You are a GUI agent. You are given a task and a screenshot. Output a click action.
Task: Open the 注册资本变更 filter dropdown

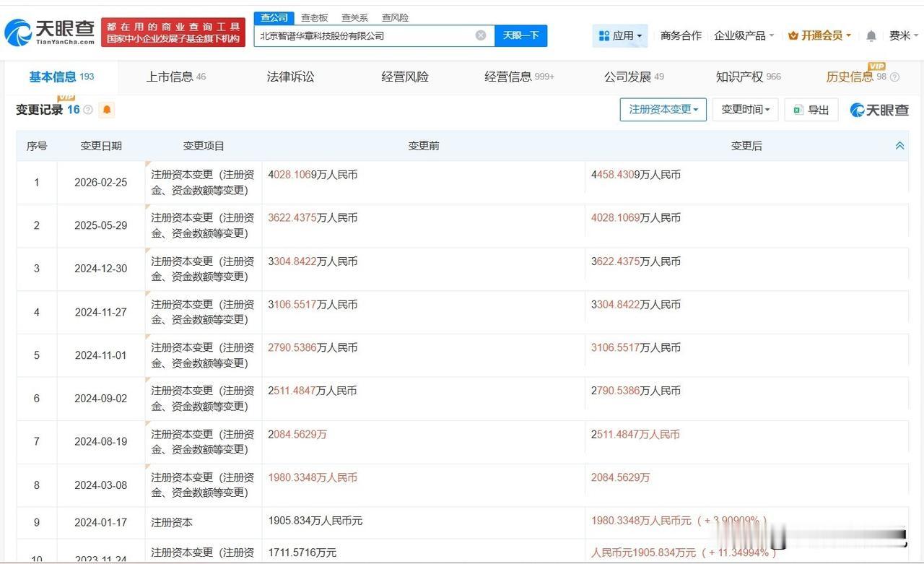[x=663, y=110]
